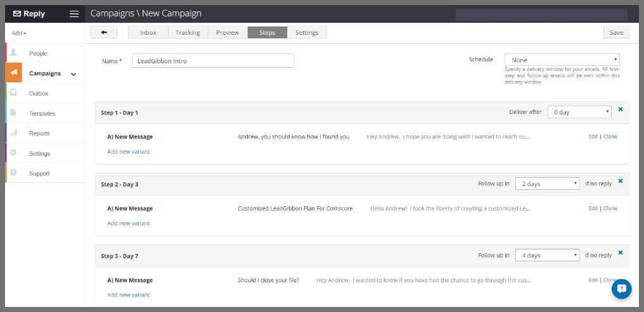644x312 pixels.
Task: Open the Templates sidebar icon
Action: point(13,113)
